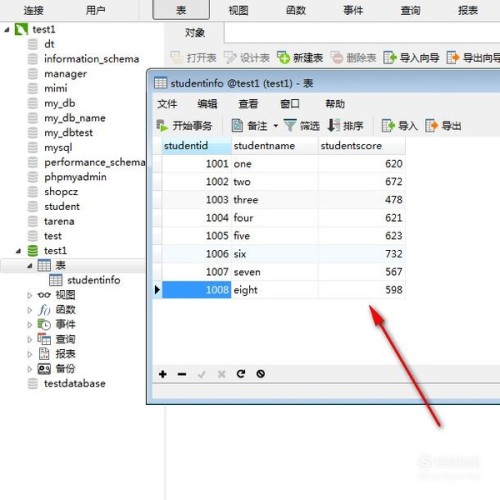
Task: Click the delete record minus icon
Action: click(182, 374)
